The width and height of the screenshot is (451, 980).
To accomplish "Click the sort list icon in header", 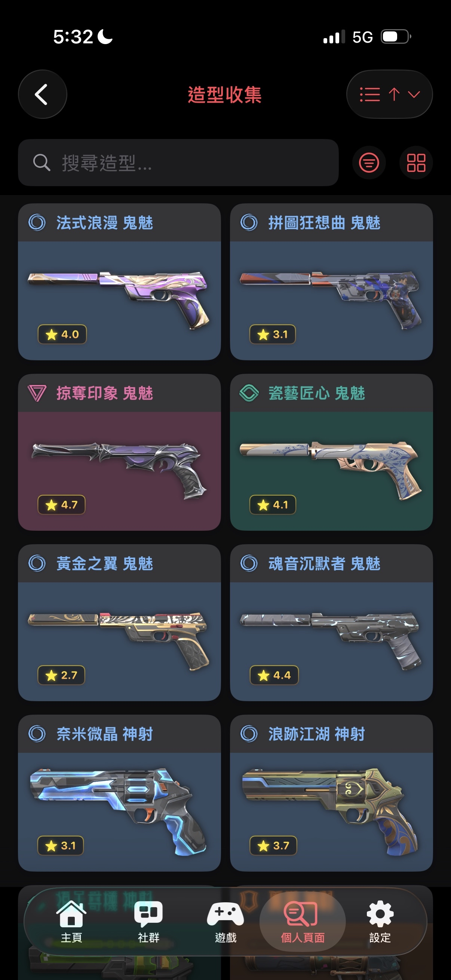I will [x=369, y=94].
